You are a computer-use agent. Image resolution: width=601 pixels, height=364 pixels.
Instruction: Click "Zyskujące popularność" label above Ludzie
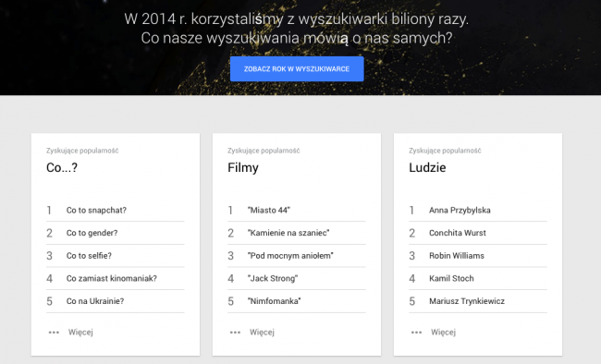coord(445,151)
